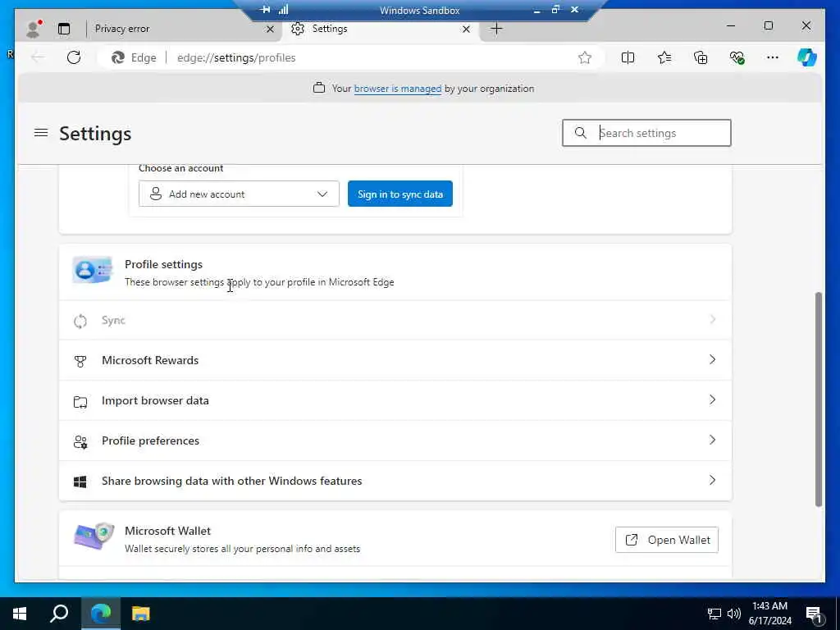Screen dimensions: 840x630
Task: Click the 'Microsoft Wallet' heading text
Action: [x=167, y=531]
